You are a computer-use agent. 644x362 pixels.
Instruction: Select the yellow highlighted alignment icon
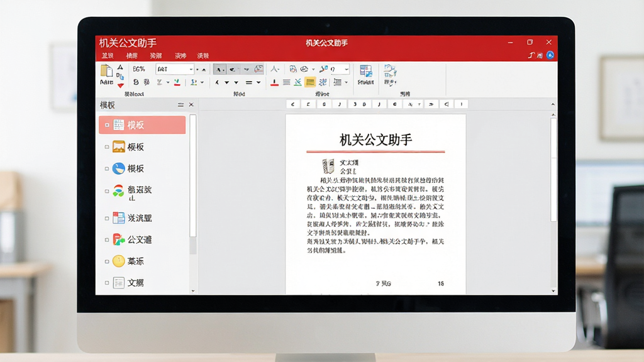310,82
